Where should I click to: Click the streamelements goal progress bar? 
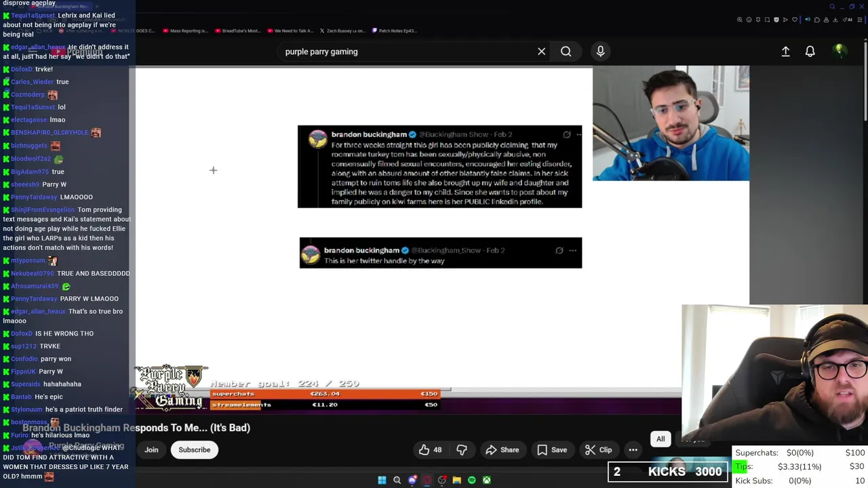coord(325,405)
